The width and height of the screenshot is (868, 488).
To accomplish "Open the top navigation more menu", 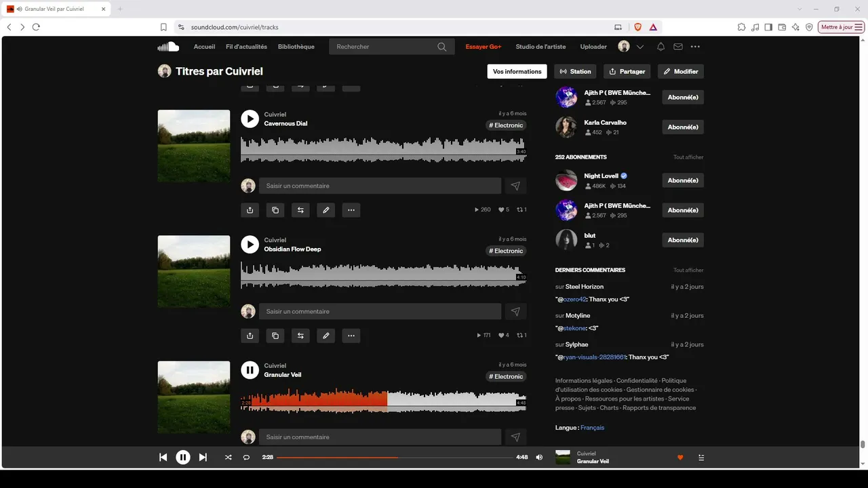I will [695, 47].
